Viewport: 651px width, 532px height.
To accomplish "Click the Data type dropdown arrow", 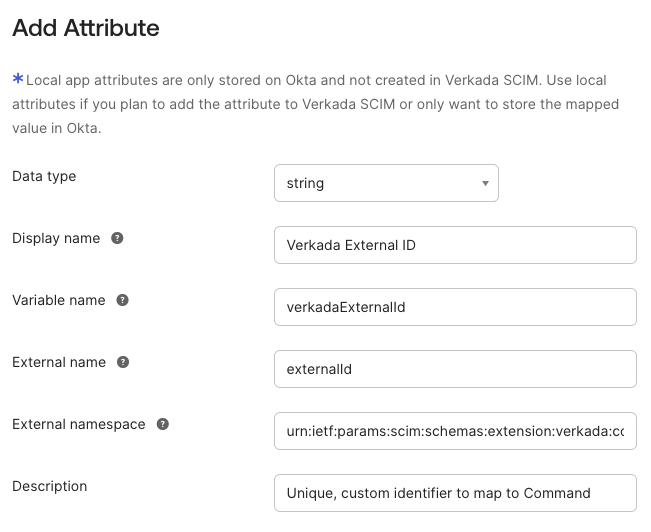I will pos(485,184).
